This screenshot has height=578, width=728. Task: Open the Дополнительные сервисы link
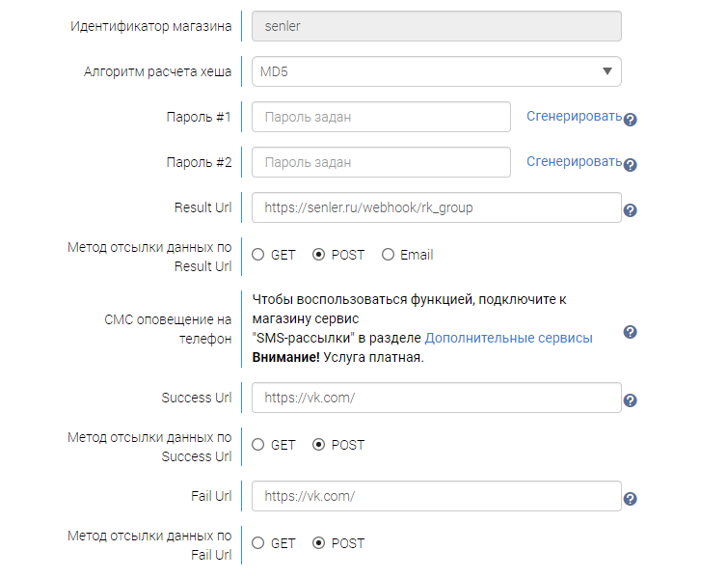tap(508, 338)
